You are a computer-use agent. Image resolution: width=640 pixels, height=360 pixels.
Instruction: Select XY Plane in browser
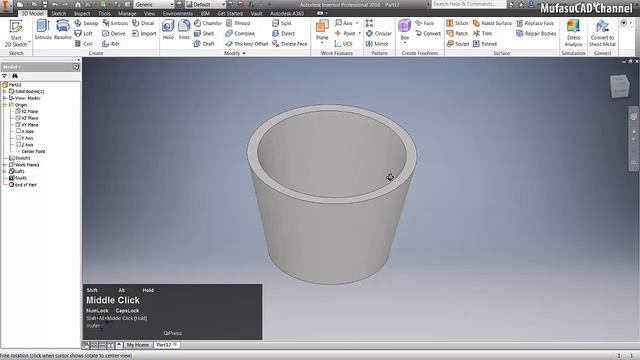pyautogui.click(x=27, y=125)
